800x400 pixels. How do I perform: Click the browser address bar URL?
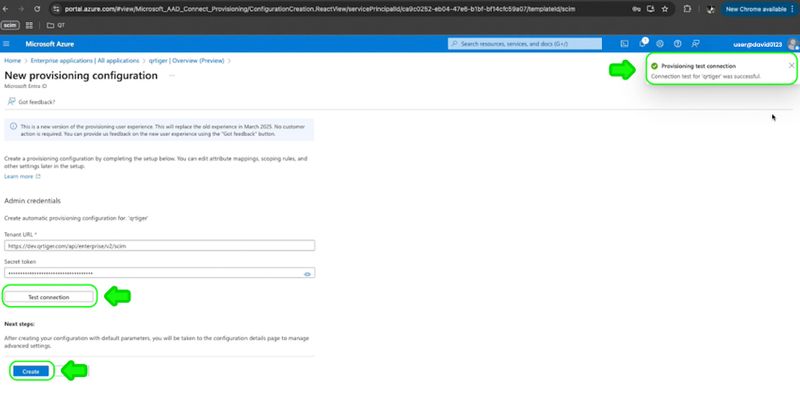coord(320,9)
